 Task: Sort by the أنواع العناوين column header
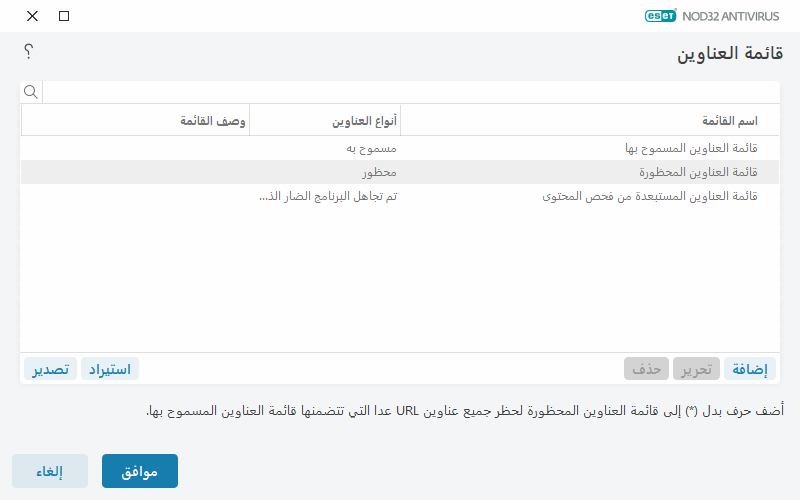pyautogui.click(x=325, y=121)
